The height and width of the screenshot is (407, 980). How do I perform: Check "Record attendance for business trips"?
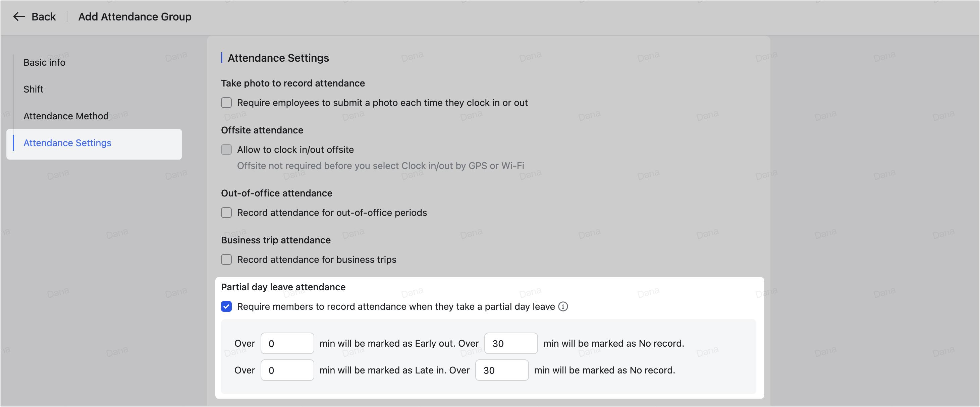coord(226,259)
